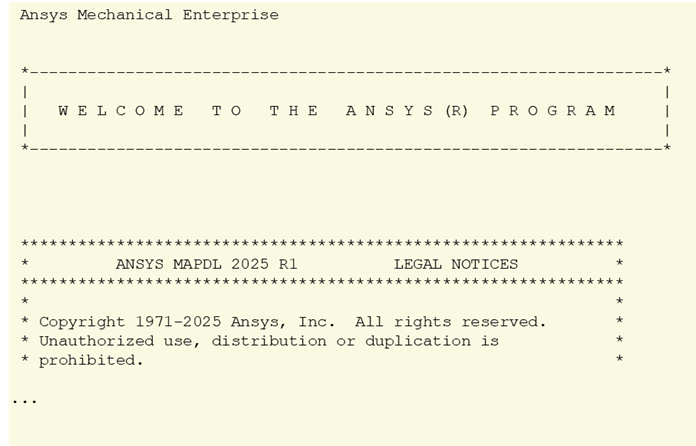Screen dimensions: 696x446
Task: Click the 'Ansys Mechanical Enterprise' header text
Action: pos(149,15)
